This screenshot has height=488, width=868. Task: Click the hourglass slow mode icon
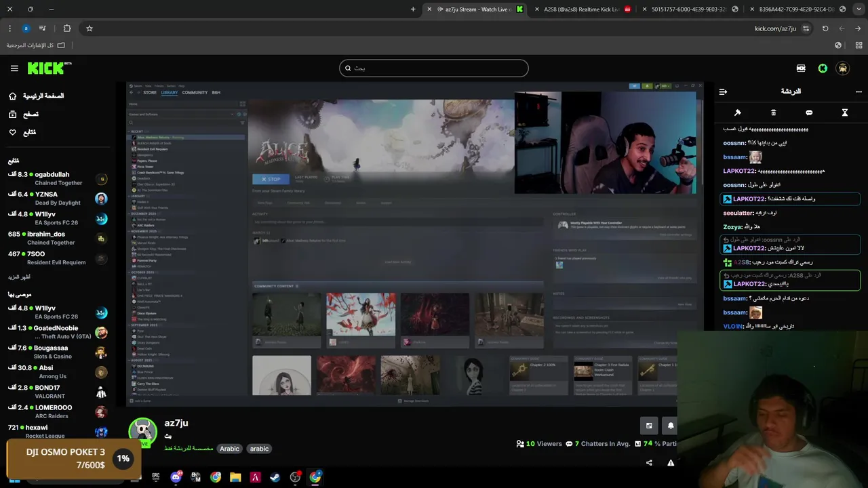coord(845,113)
